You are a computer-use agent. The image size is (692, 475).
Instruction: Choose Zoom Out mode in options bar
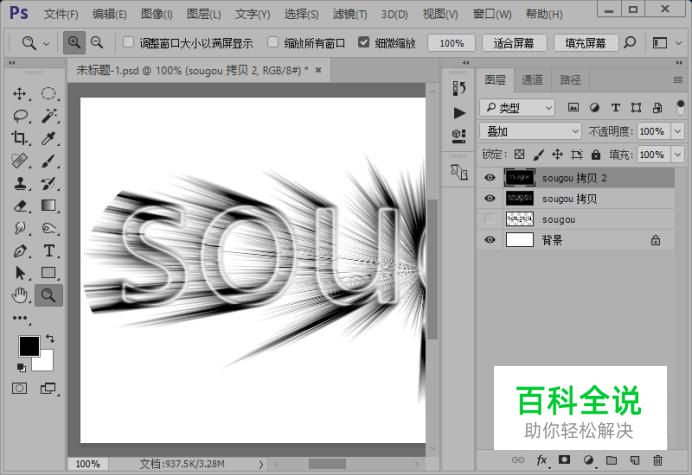click(x=97, y=42)
